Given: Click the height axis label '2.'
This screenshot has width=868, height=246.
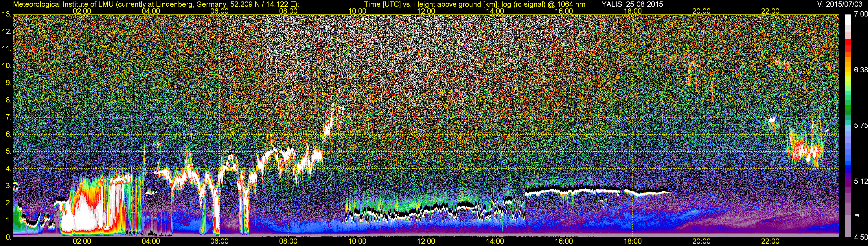Looking at the screenshot, I should [x=8, y=203].
